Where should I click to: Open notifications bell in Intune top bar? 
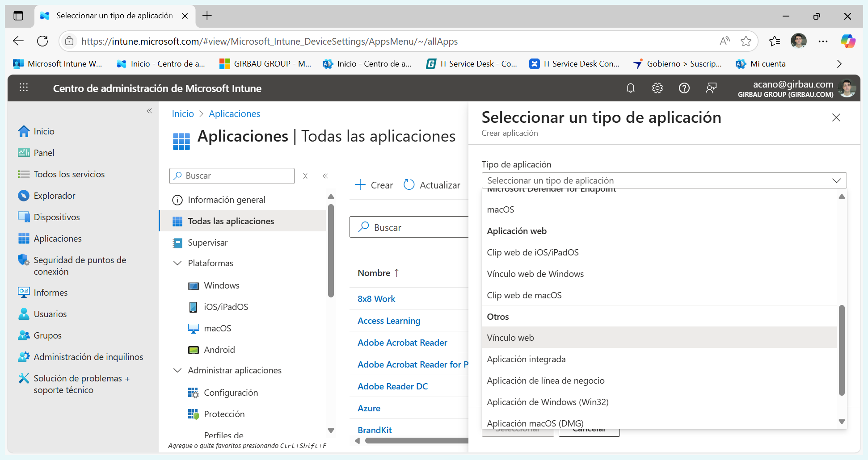pyautogui.click(x=631, y=88)
